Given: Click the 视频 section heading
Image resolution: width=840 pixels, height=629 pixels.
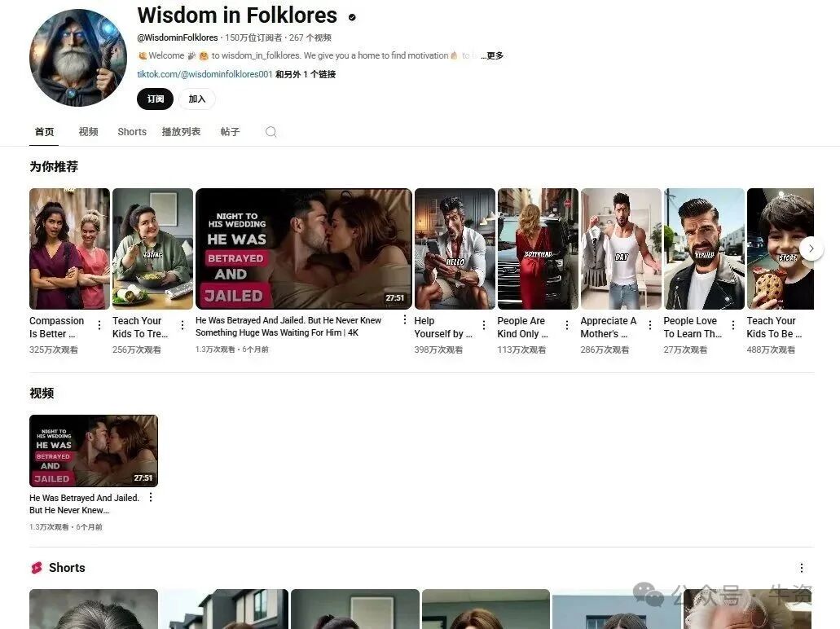Looking at the screenshot, I should [42, 394].
